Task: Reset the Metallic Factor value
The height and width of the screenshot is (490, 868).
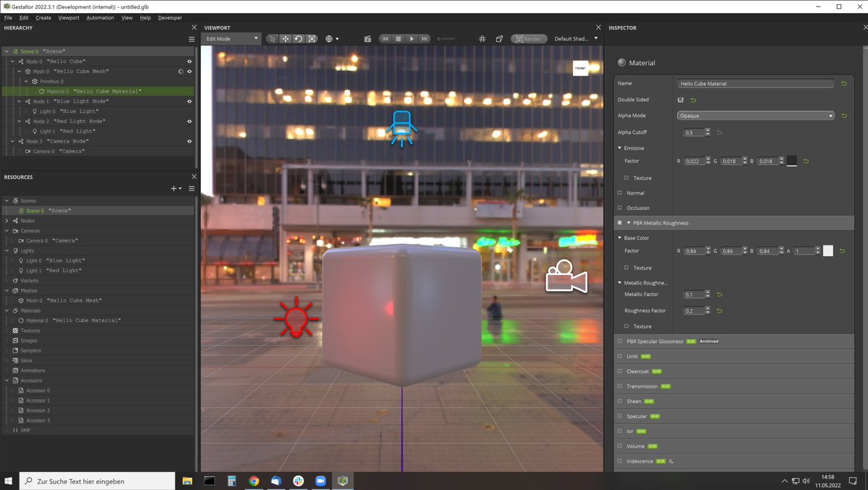Action: 718,295
